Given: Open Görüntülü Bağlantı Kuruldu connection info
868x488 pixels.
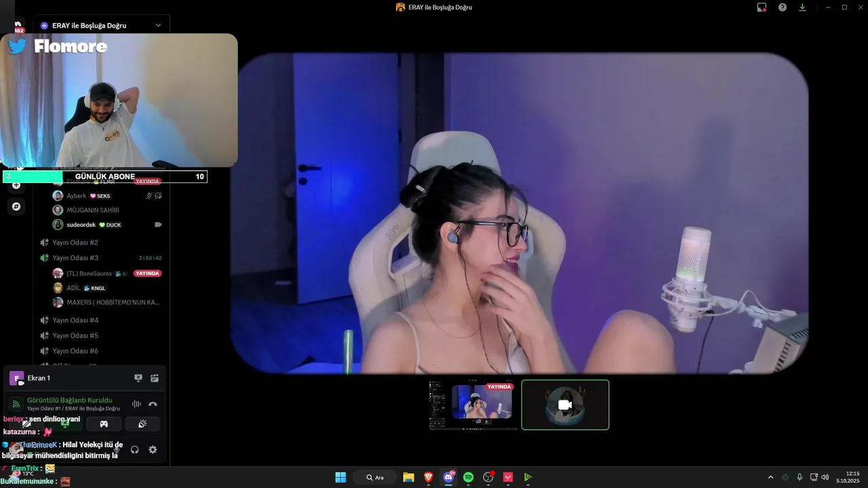Looking at the screenshot, I should click(x=70, y=400).
